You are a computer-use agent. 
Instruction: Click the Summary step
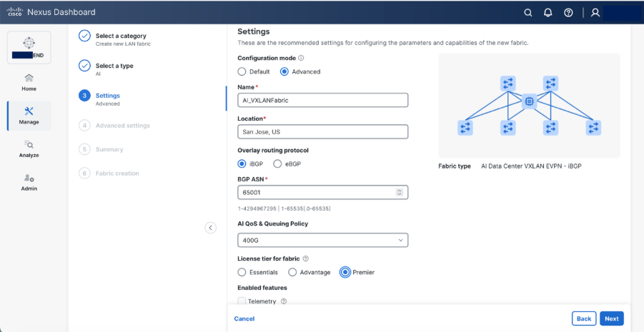(x=109, y=149)
